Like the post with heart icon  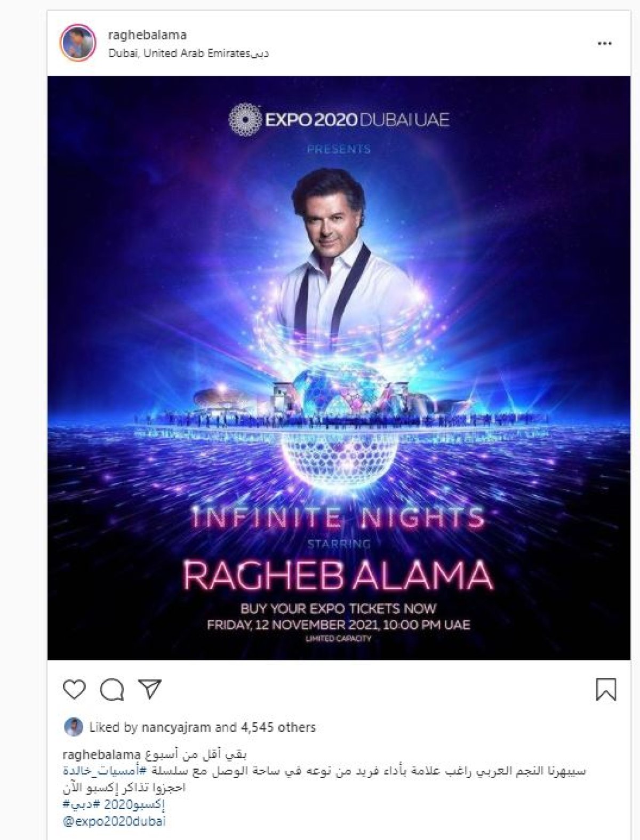74,690
